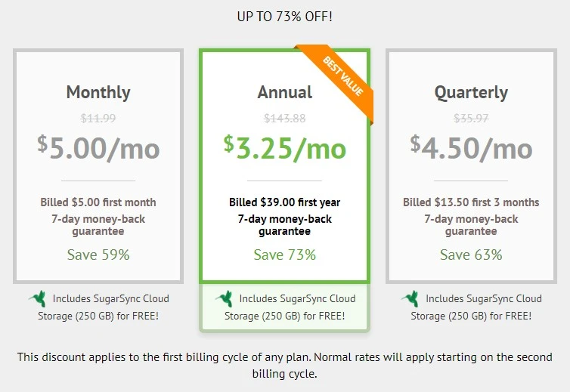Click the $5.00/mo monthly price
This screenshot has height=392, width=570.
[98, 147]
